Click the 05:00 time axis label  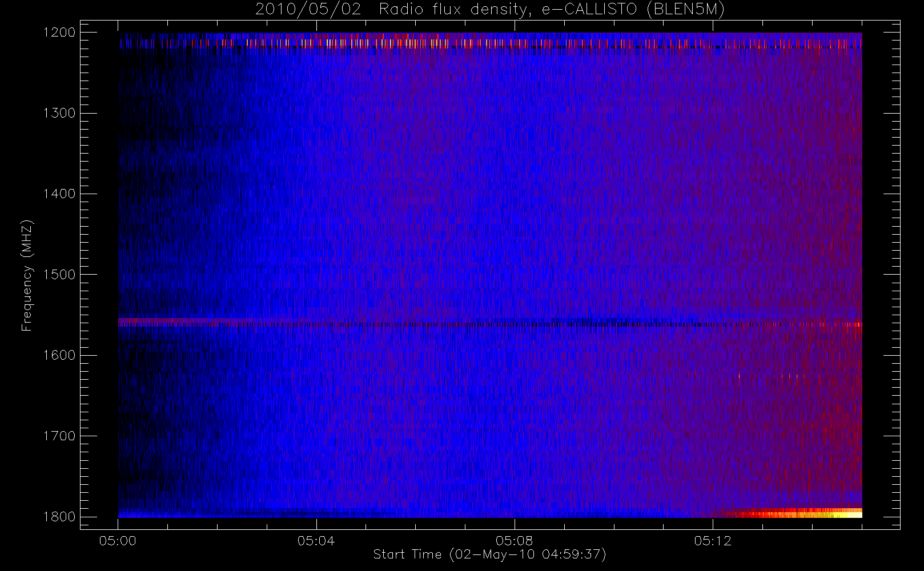pyautogui.click(x=118, y=541)
